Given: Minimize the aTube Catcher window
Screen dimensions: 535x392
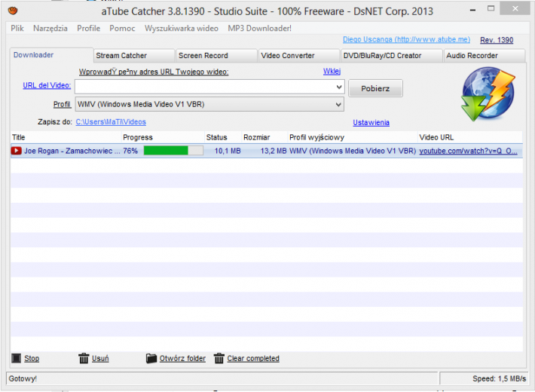Looking at the screenshot, I should 473,11.
